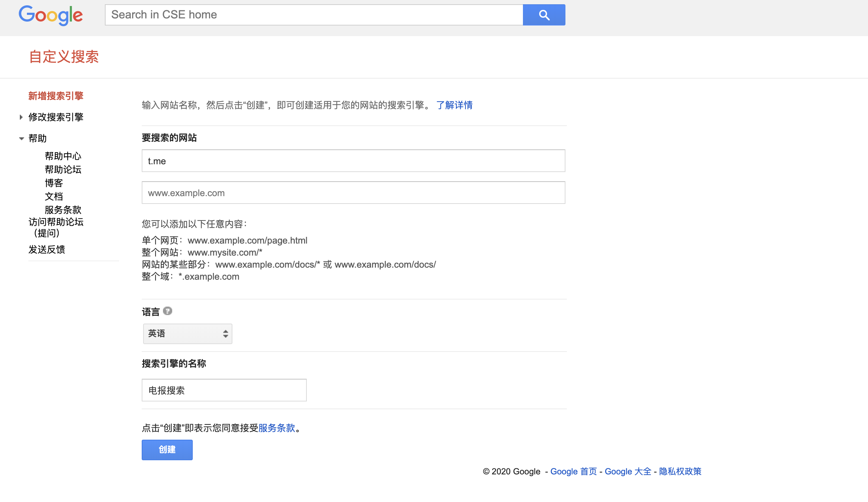Expand the 修改搜索引擎 section triangle

21,117
